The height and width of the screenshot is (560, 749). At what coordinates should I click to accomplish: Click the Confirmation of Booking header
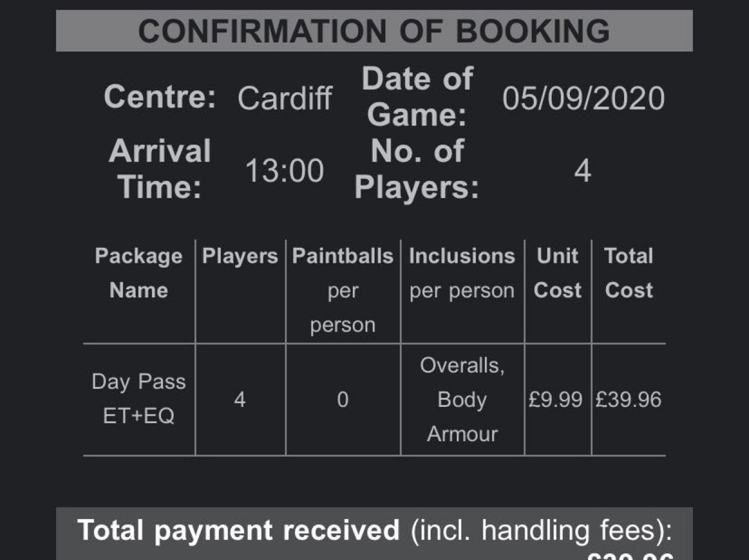click(374, 31)
